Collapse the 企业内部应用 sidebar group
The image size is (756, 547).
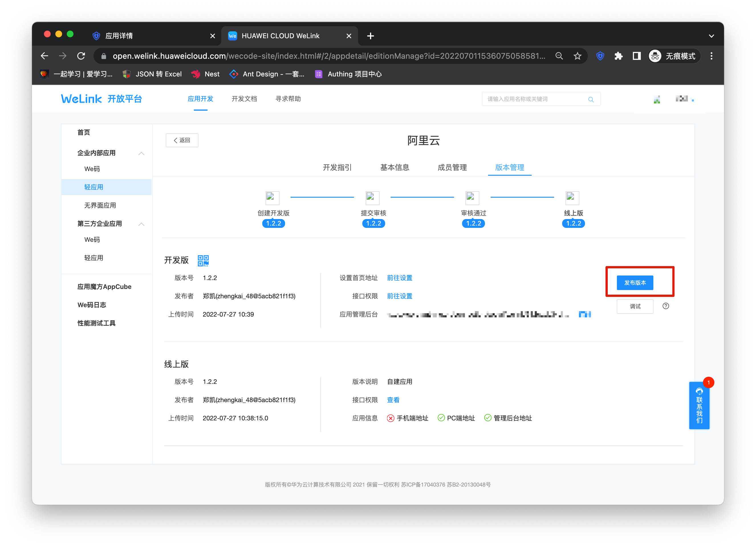141,153
